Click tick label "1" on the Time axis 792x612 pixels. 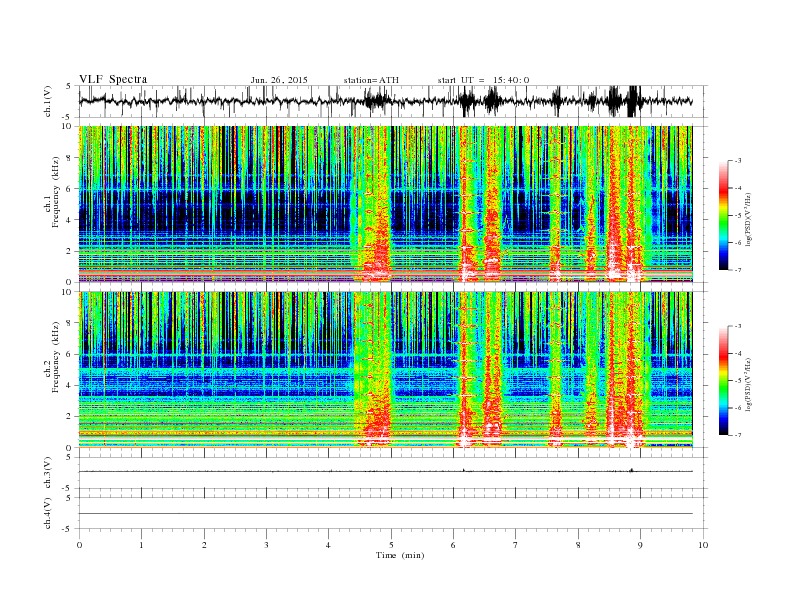(141, 545)
